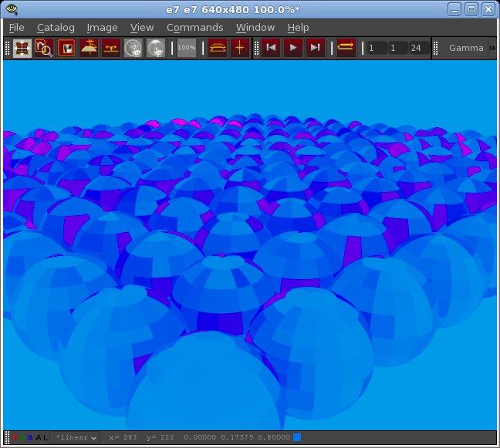Open the Commands menu
The image size is (500, 448).
pyautogui.click(x=195, y=28)
